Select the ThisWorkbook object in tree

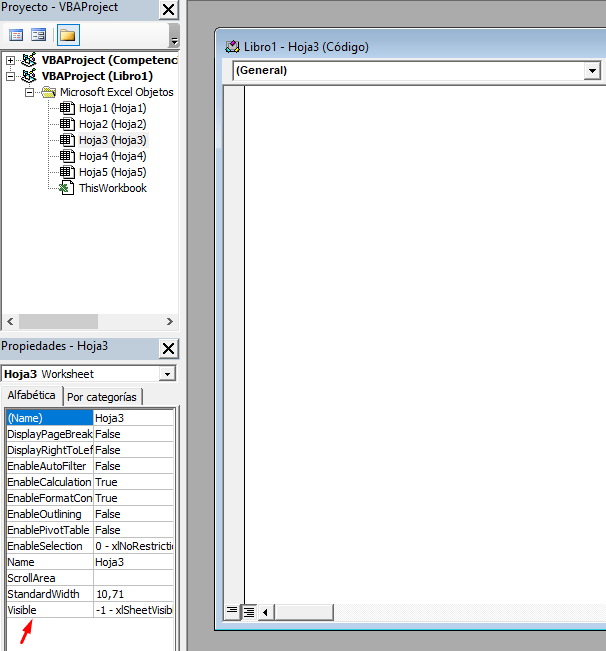(x=112, y=188)
